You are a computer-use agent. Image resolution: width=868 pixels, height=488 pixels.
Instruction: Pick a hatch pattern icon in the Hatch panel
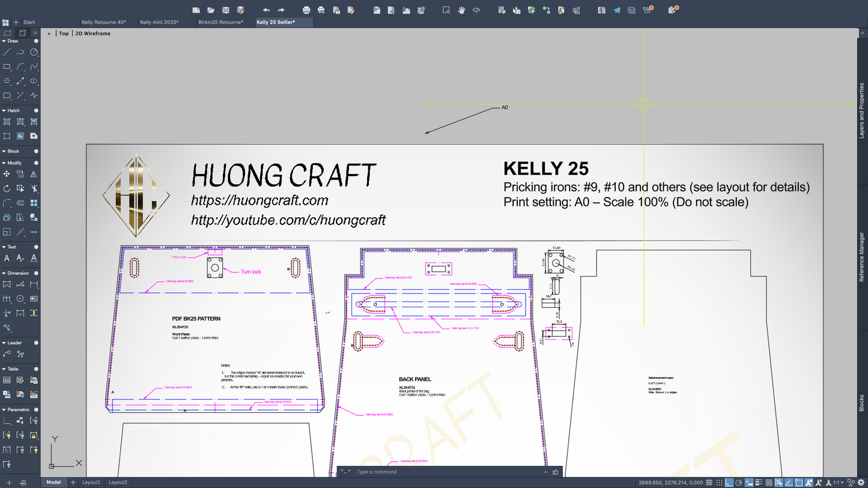[7, 121]
